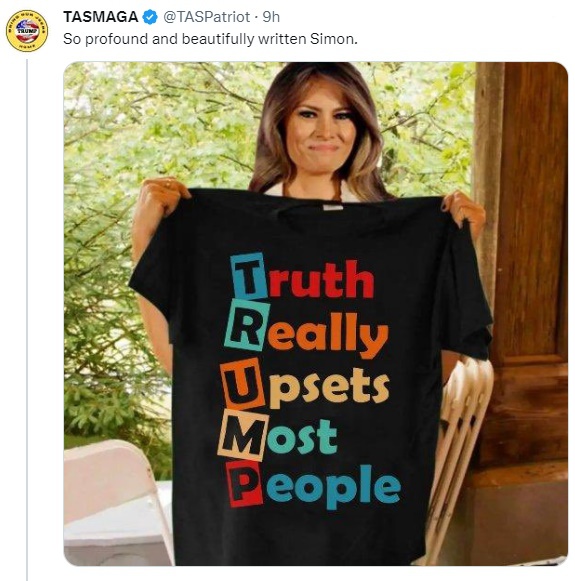Click the orange word 'eally' on the shirt
Screen dimensions: 575x581
pyautogui.click(x=328, y=333)
